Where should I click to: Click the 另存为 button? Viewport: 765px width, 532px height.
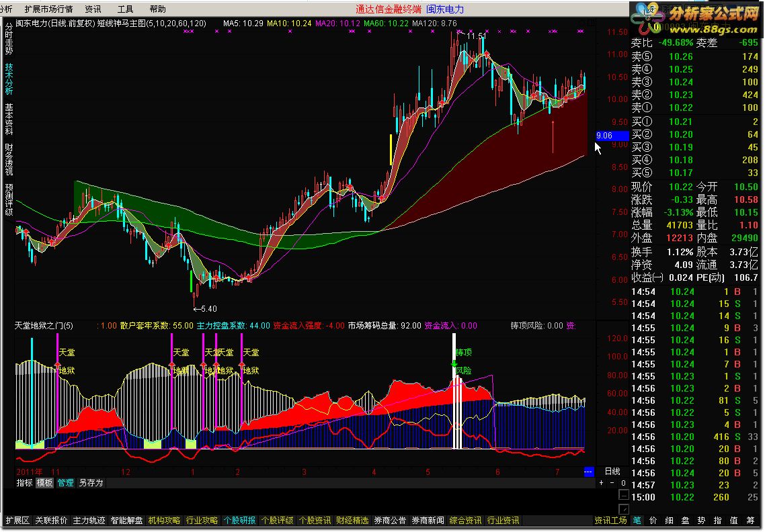(x=91, y=483)
